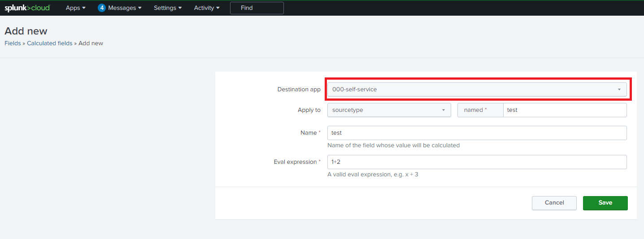Image resolution: width=644 pixels, height=239 pixels.
Task: Click the Splunk Cloud logo
Action: point(27,8)
